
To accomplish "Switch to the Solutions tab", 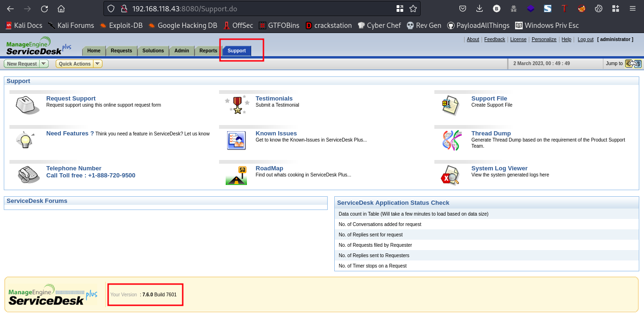I will (153, 51).
